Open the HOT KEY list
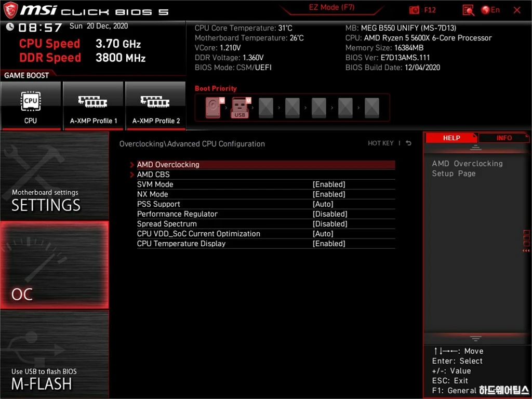The image size is (532, 399). pyautogui.click(x=381, y=143)
